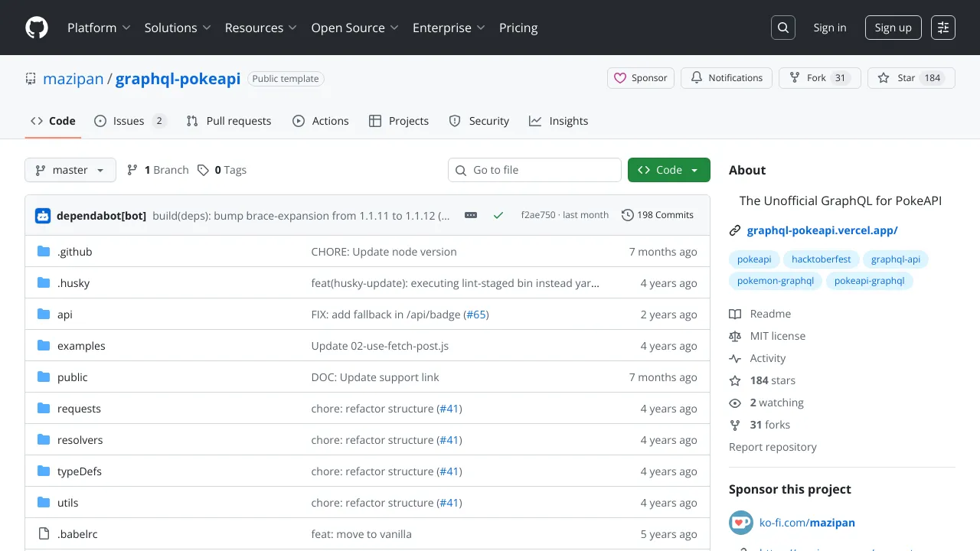Click the hacktoberfest topic tag
Screen dimensions: 980x551
822,259
